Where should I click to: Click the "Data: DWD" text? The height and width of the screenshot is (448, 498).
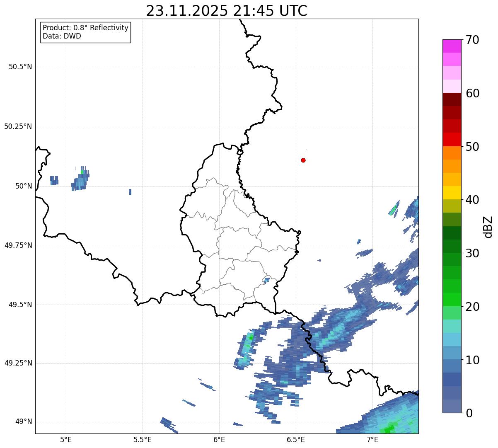[62, 36]
